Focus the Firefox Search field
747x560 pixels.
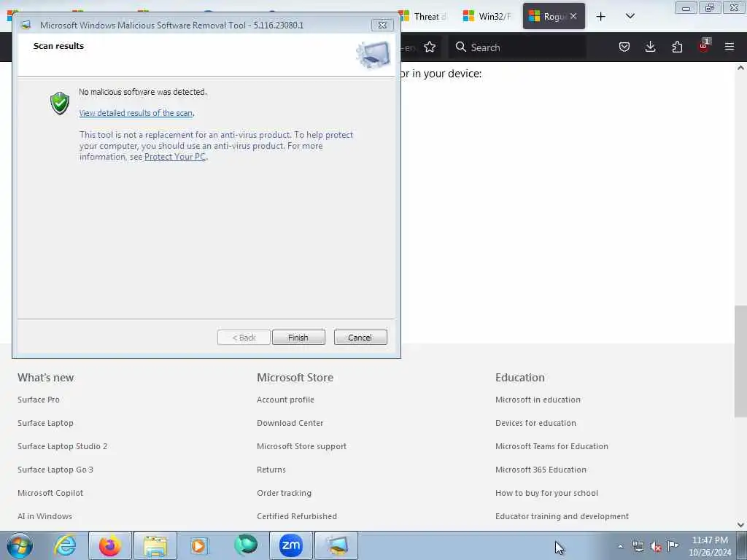coord(517,47)
